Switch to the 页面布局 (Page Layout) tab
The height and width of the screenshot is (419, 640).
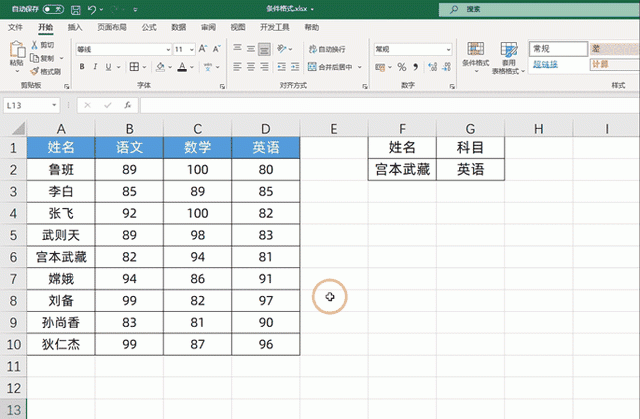pos(112,27)
